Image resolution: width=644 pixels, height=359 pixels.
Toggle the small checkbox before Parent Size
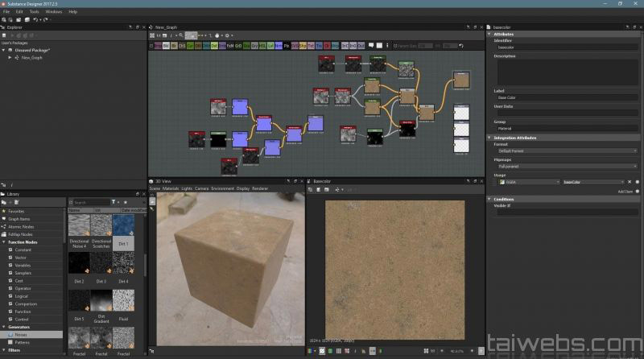pyautogui.click(x=395, y=46)
